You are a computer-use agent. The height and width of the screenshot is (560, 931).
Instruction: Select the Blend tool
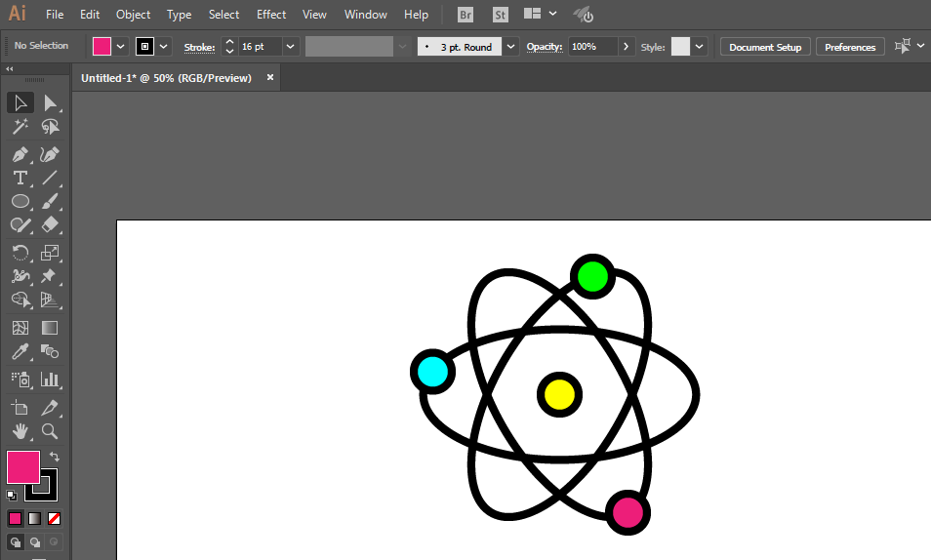[x=50, y=351]
